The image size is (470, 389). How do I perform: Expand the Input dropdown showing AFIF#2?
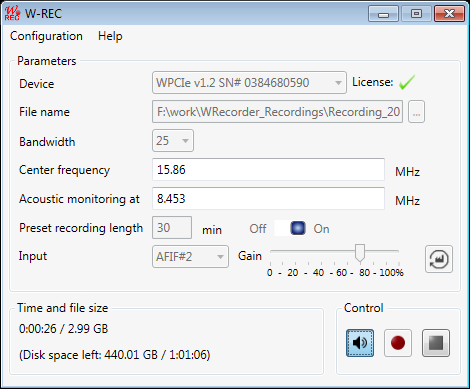[x=190, y=257]
